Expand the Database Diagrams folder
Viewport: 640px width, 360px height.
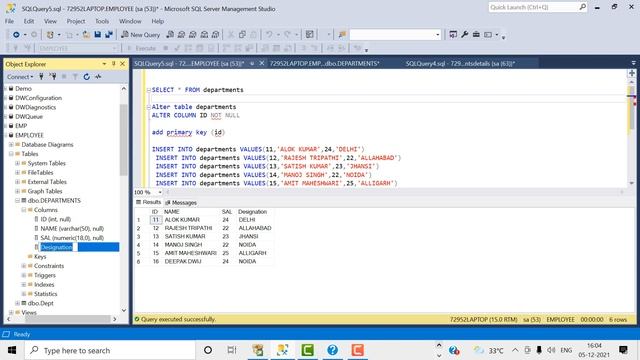[11, 144]
